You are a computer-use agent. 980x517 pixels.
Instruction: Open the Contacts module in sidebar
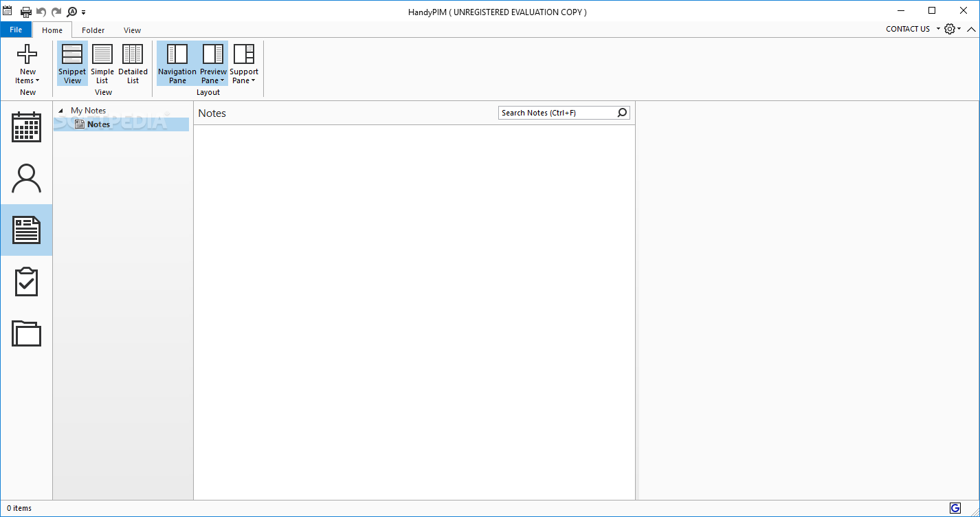pyautogui.click(x=26, y=178)
